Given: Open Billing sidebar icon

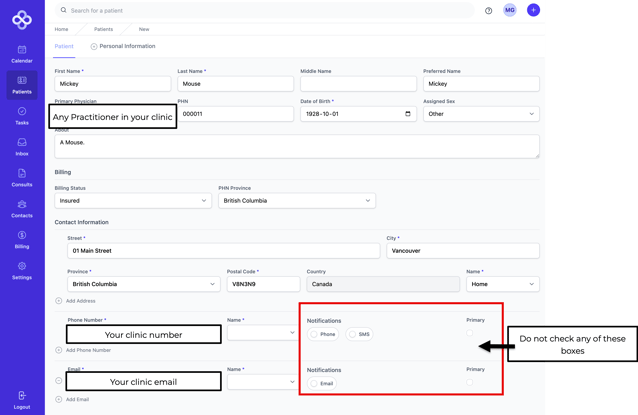Looking at the screenshot, I should tap(21, 239).
